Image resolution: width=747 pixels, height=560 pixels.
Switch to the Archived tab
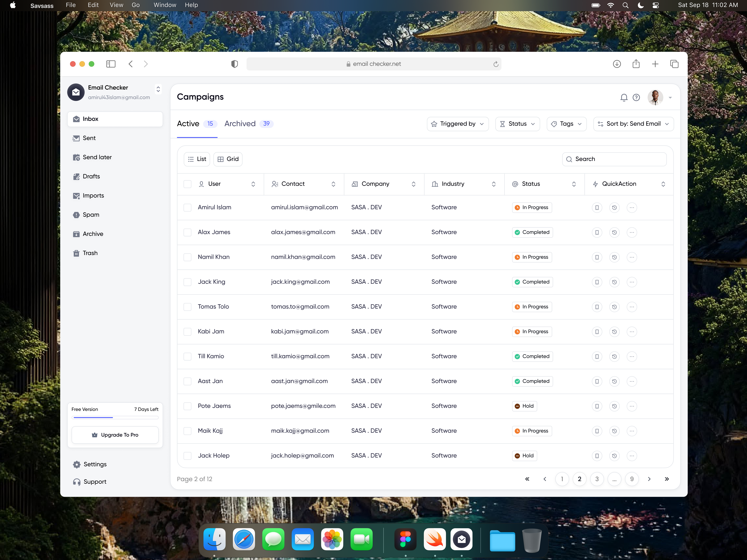click(x=240, y=124)
